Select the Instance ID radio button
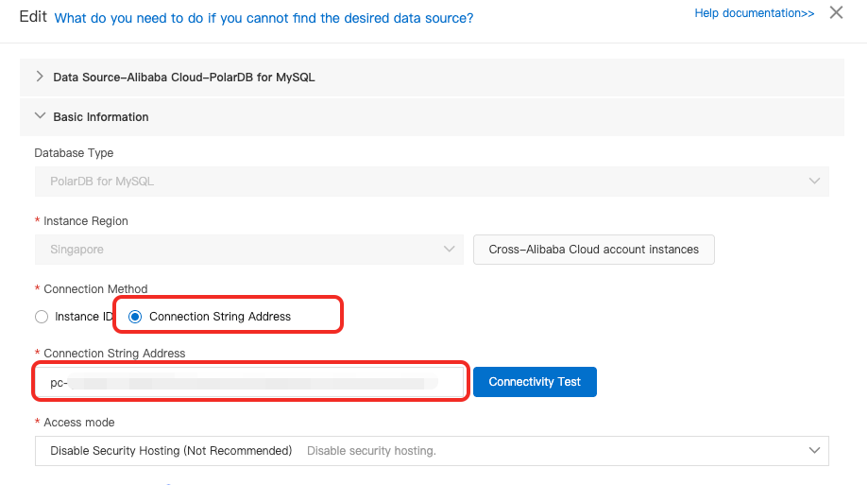The height and width of the screenshot is (485, 868). (x=42, y=317)
